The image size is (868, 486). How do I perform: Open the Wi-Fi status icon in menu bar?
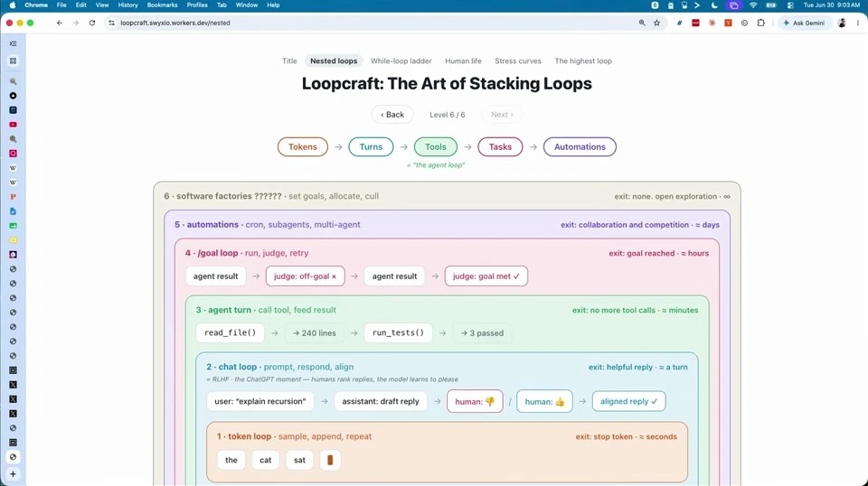(x=753, y=5)
